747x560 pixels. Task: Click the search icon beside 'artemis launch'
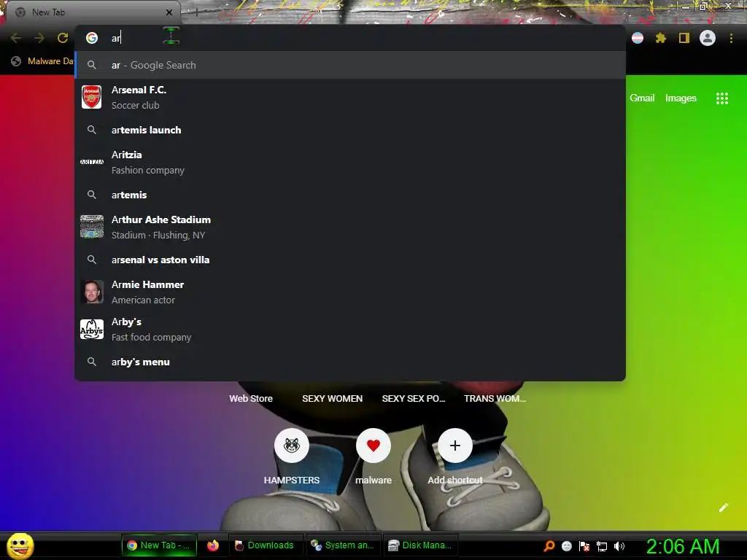pos(92,130)
